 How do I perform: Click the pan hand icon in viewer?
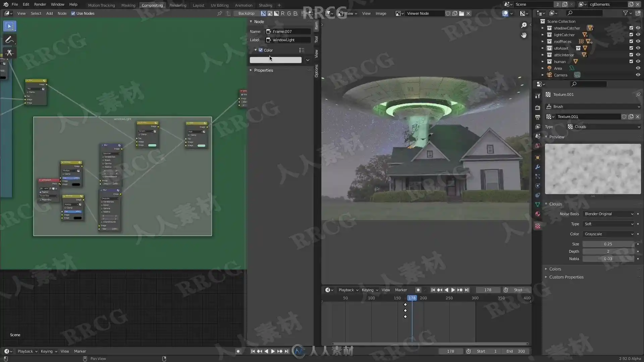524,35
